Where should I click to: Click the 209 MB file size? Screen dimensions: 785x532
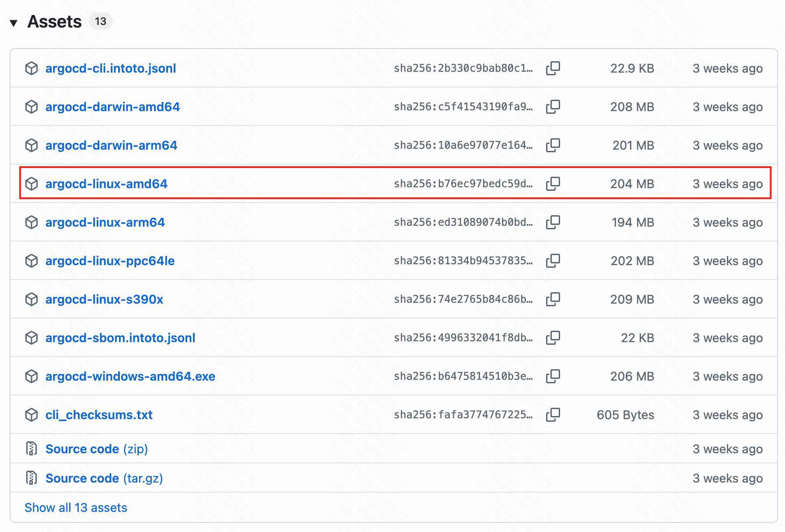(632, 299)
